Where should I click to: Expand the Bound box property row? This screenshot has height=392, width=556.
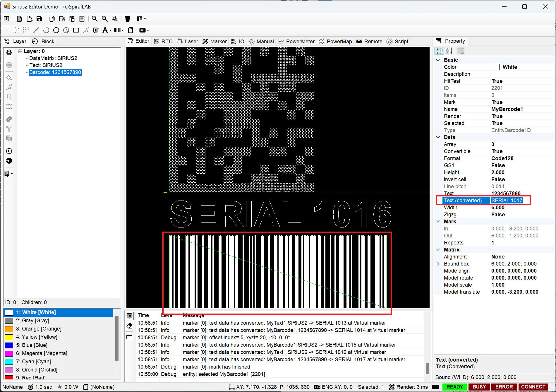tap(438, 264)
